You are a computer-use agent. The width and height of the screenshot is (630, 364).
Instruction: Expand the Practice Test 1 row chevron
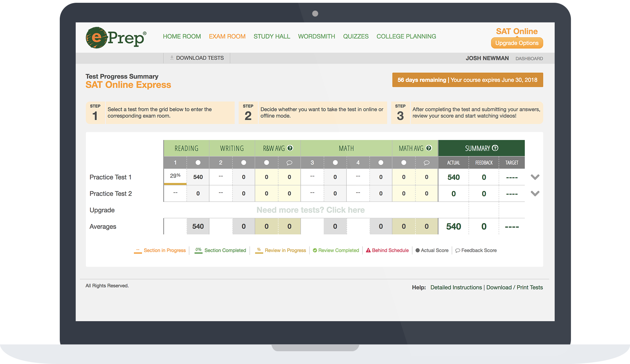point(535,177)
